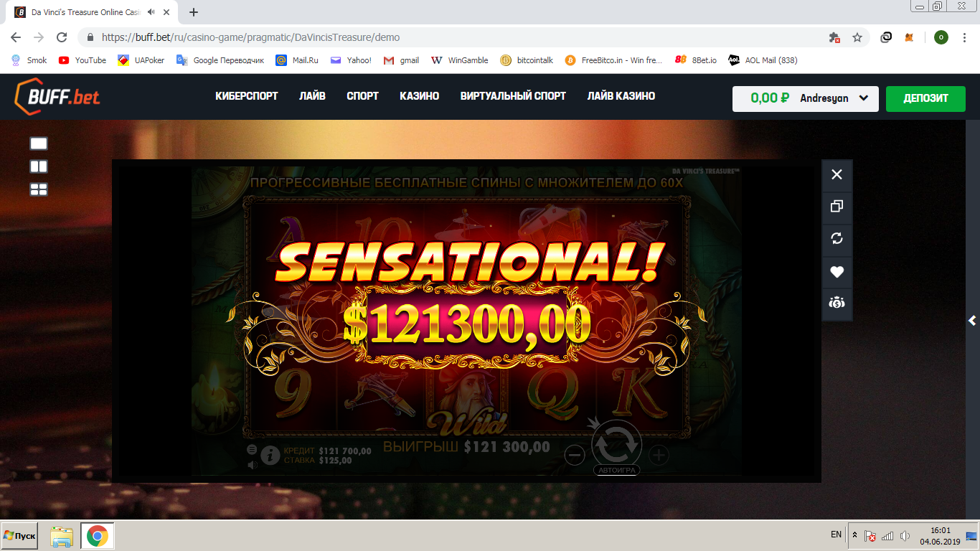Open the КИБЕРСПОРТ menu item
Viewport: 980px width, 551px height.
tap(247, 96)
